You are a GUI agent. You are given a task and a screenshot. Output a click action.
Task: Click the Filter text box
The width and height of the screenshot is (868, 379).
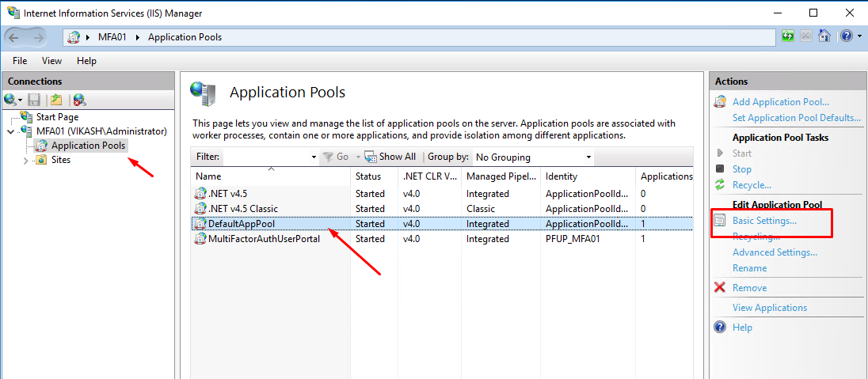[x=266, y=157]
